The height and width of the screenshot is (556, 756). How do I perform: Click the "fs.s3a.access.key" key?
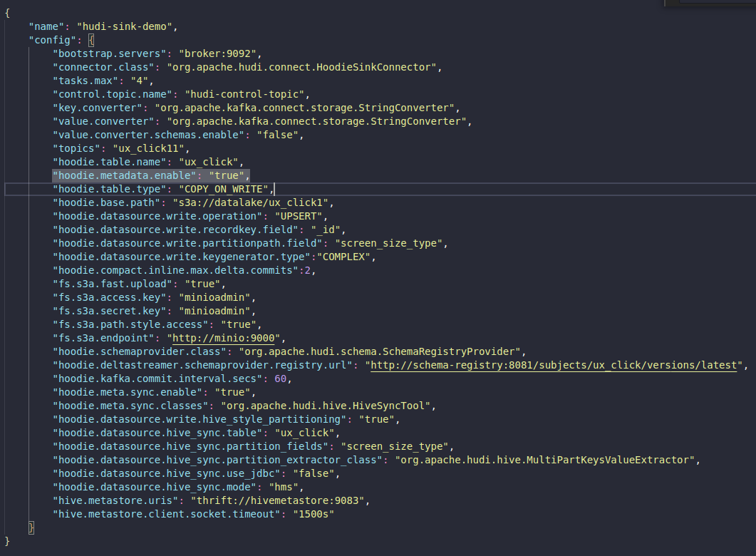point(110,297)
